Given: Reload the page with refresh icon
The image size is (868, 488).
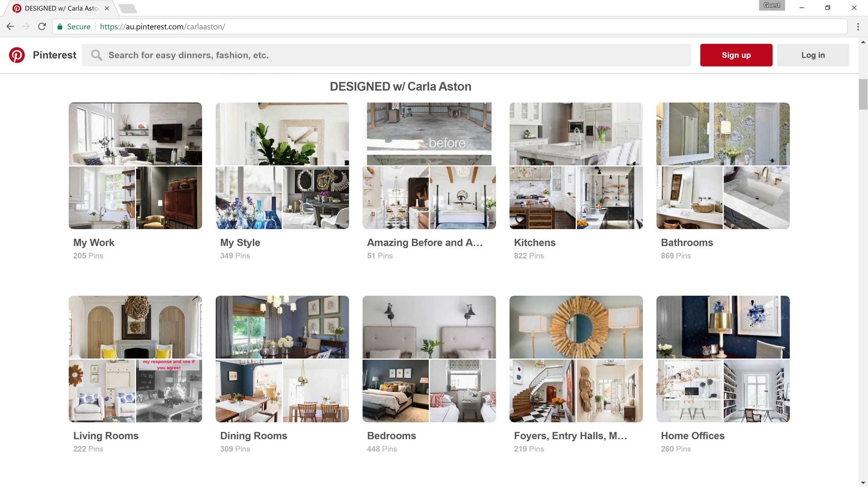Looking at the screenshot, I should tap(42, 27).
